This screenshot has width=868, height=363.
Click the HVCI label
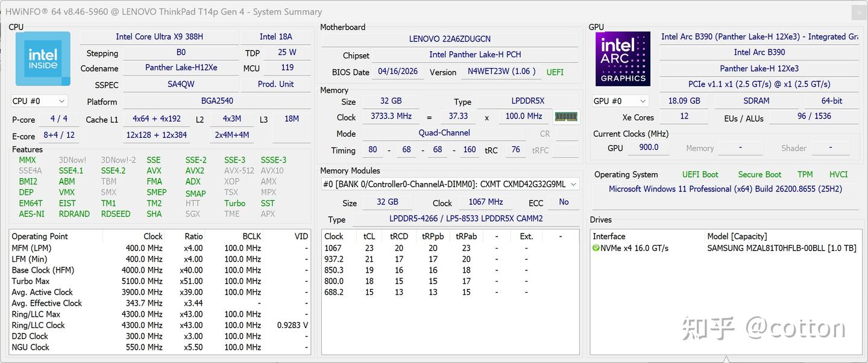[x=838, y=175]
